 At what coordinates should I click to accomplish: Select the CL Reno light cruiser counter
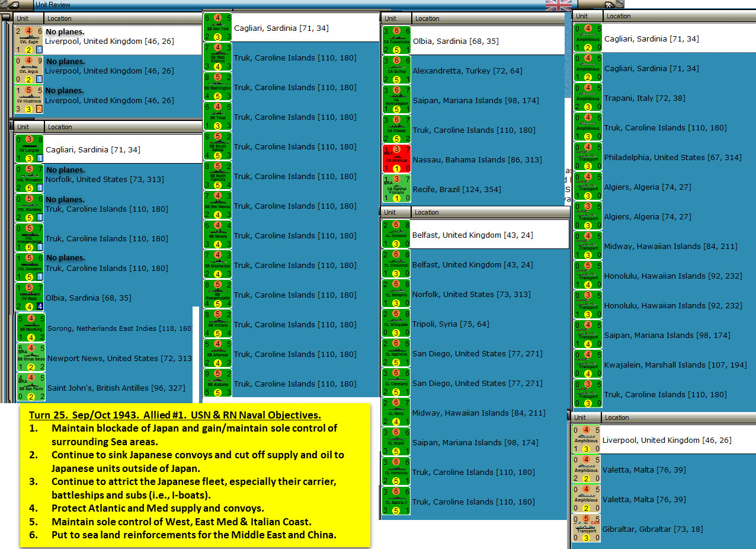tap(396, 412)
